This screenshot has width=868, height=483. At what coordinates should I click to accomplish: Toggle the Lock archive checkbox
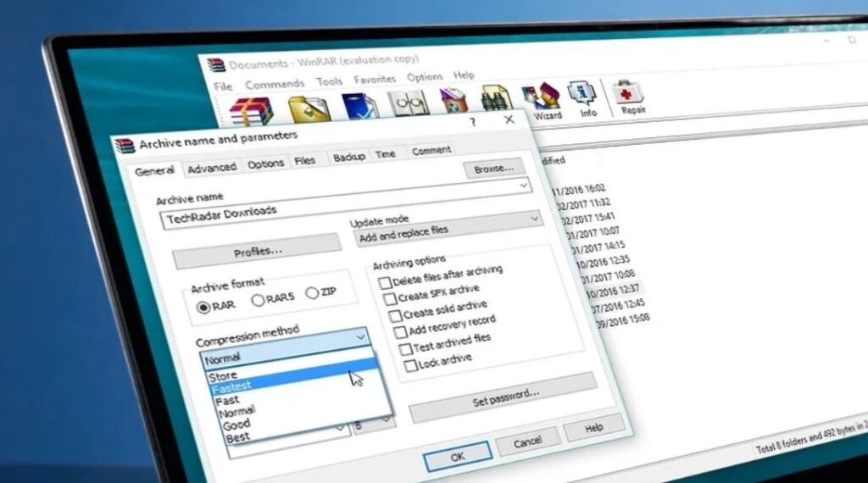(410, 366)
